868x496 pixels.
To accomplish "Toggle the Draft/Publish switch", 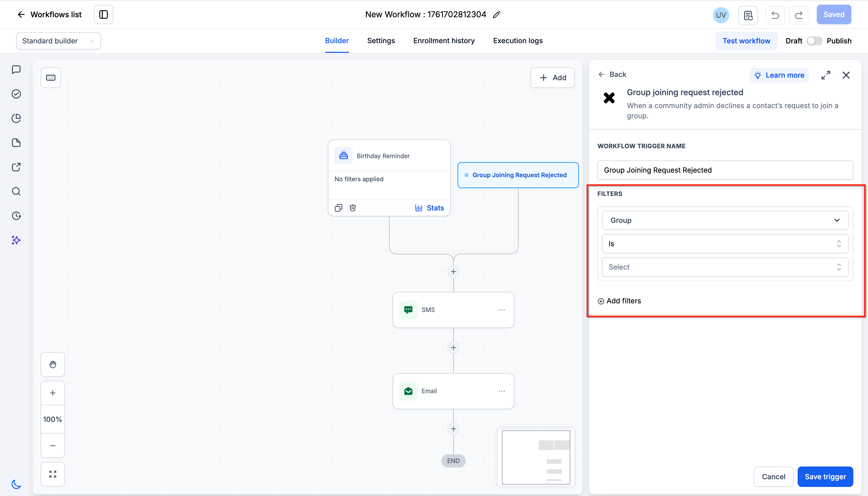I will tap(814, 41).
